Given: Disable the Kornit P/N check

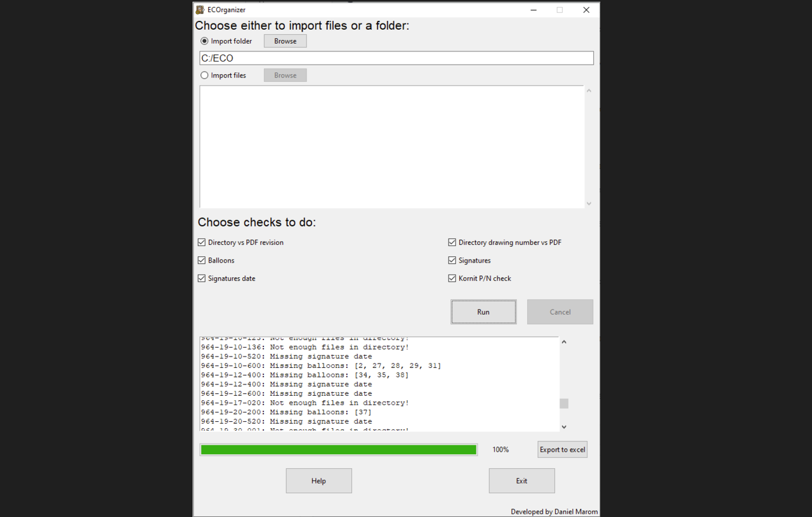Looking at the screenshot, I should [x=452, y=278].
